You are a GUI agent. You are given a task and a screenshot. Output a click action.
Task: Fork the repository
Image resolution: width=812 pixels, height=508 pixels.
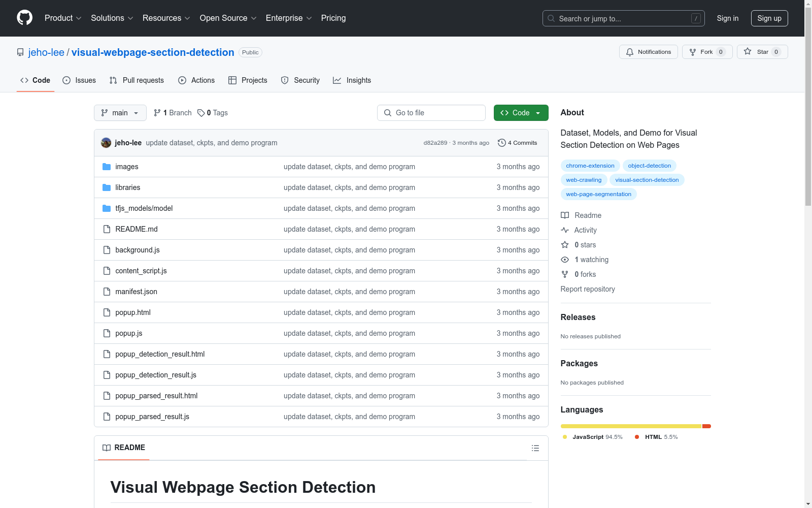click(707, 52)
